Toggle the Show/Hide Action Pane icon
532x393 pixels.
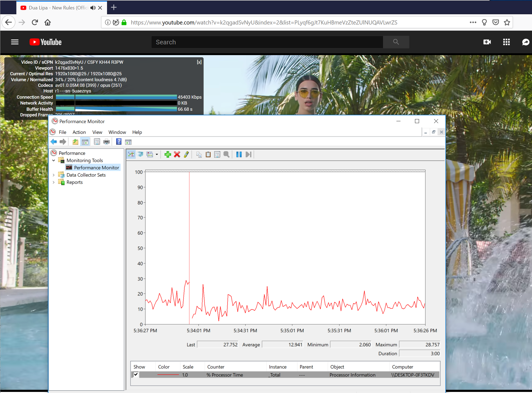tap(128, 142)
